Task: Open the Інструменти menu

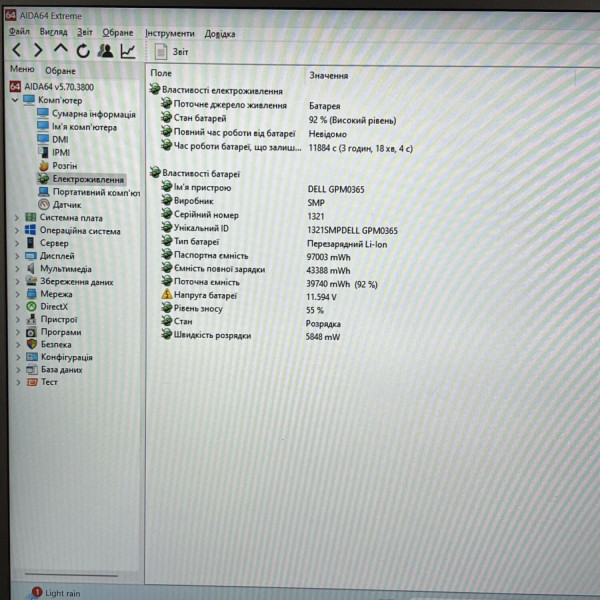Action: [x=170, y=34]
